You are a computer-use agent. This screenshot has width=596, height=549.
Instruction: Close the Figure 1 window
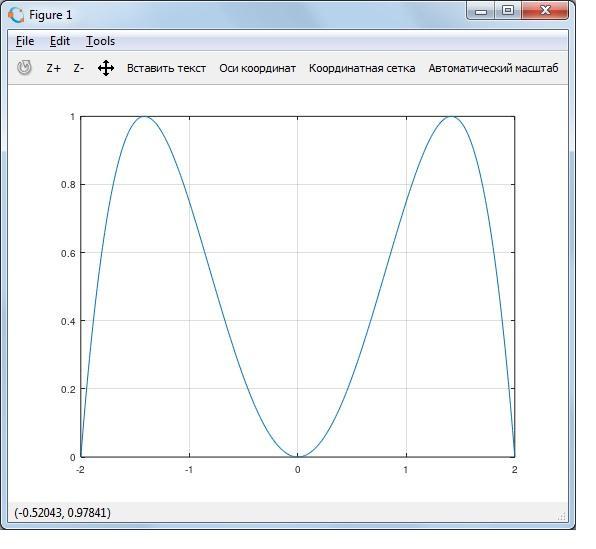pyautogui.click(x=545, y=10)
